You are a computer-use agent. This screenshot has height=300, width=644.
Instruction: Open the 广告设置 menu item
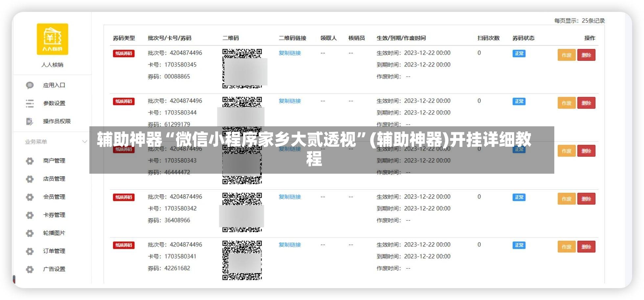[x=54, y=269]
